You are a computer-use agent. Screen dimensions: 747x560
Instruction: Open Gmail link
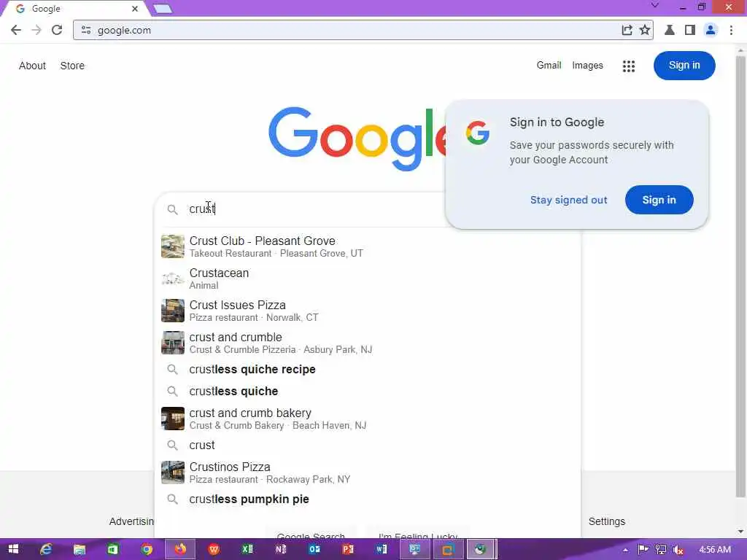click(x=549, y=65)
